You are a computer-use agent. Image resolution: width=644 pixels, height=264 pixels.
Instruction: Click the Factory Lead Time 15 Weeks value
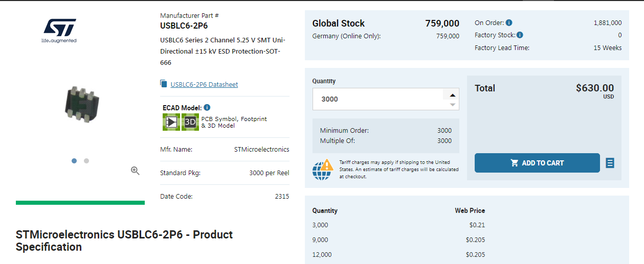[608, 48]
